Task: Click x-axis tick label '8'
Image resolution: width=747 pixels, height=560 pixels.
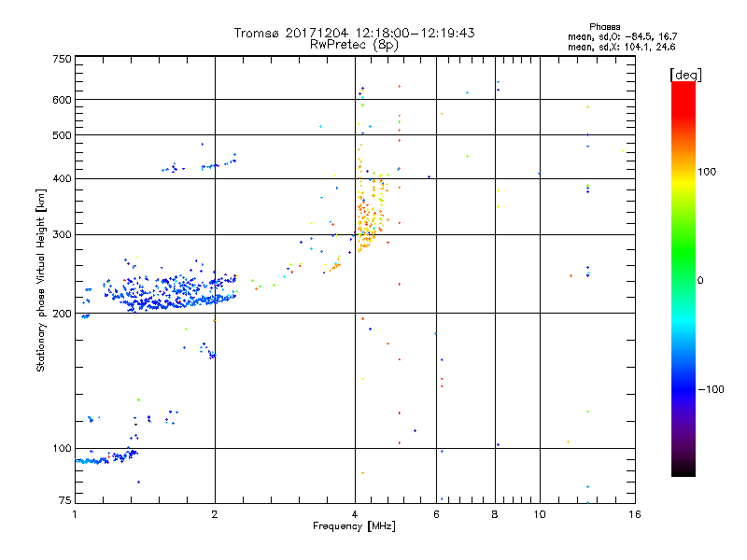Action: [x=495, y=514]
